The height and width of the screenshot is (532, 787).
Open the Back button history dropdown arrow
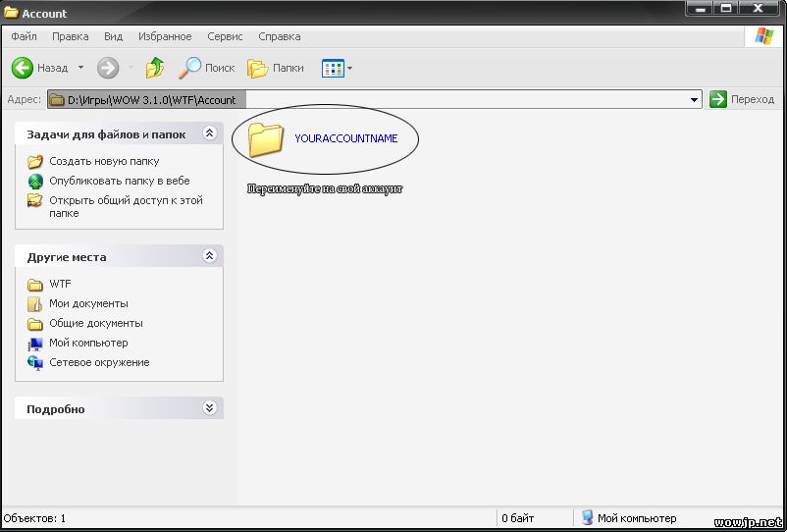tap(80, 69)
